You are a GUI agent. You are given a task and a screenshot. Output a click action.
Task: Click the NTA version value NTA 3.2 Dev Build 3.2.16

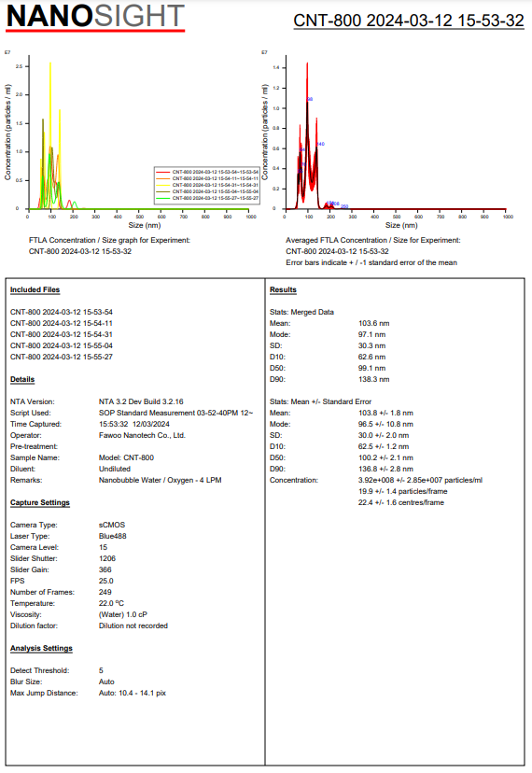coord(141,401)
